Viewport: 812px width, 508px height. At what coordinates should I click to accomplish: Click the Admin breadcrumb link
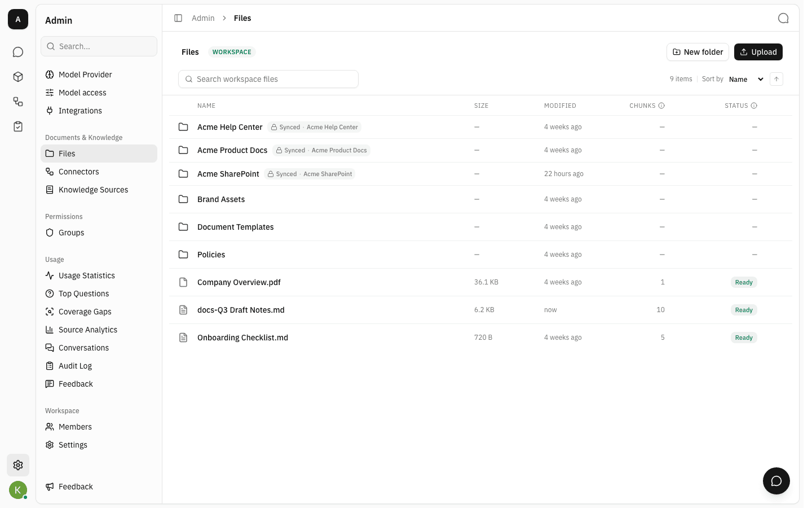(203, 18)
